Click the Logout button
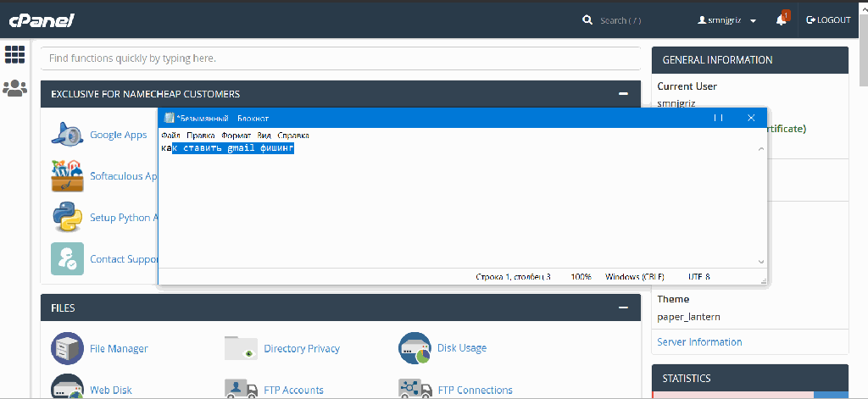The image size is (868, 399). click(828, 20)
